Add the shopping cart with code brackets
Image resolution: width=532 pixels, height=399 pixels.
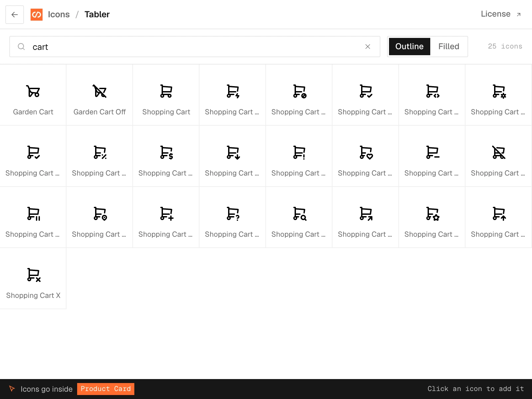pos(432,95)
